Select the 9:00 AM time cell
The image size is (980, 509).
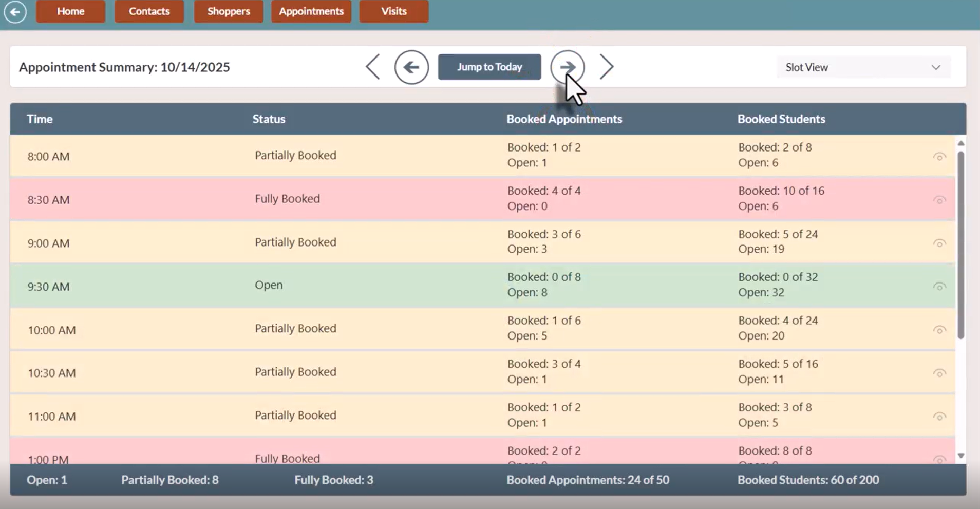click(x=48, y=243)
